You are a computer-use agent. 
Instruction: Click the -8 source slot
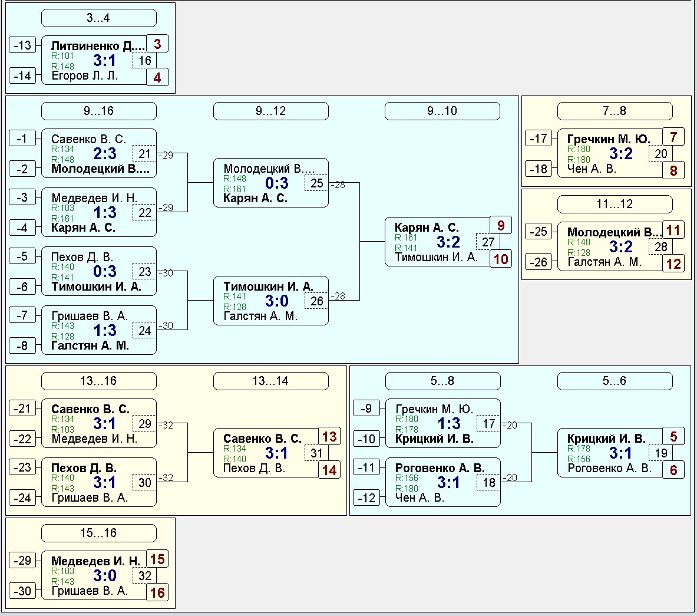(x=22, y=345)
